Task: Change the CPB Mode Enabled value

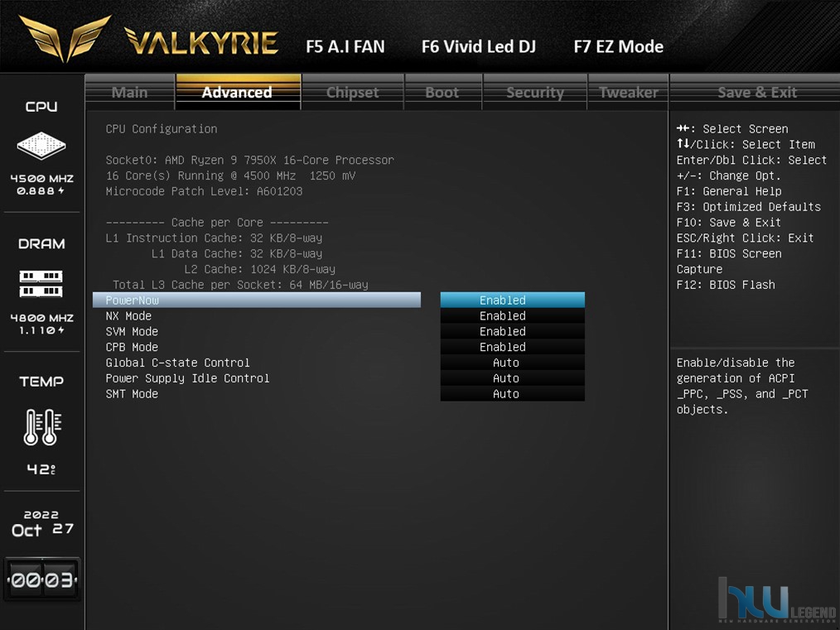Action: (x=512, y=347)
